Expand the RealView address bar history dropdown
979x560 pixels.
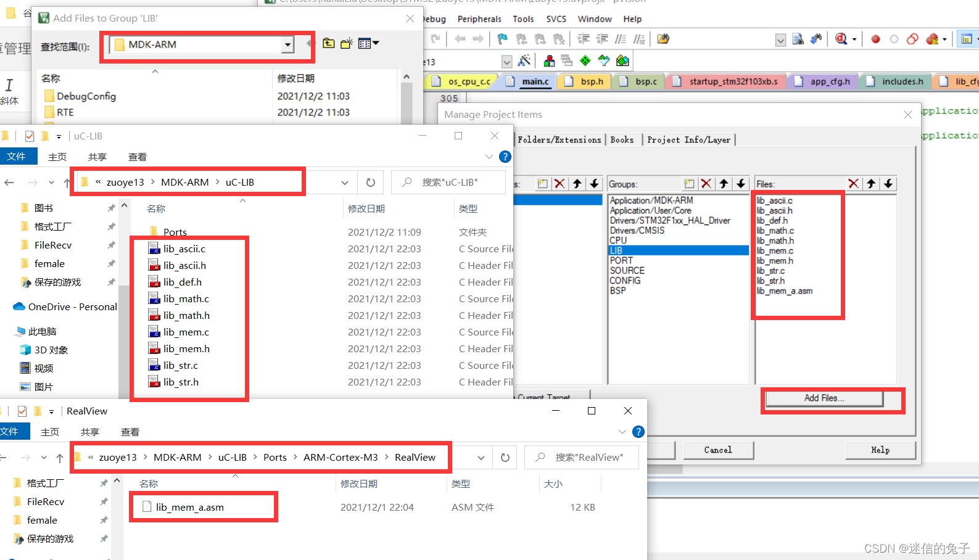point(481,458)
